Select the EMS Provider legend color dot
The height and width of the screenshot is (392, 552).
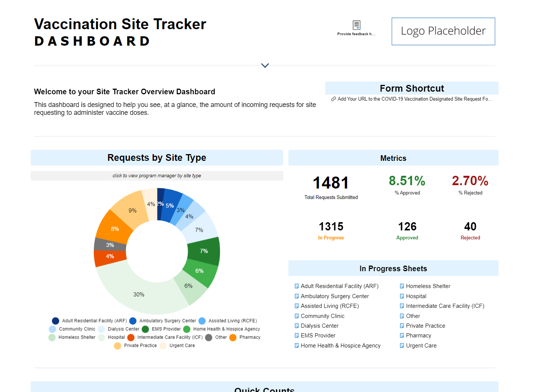coord(145,329)
